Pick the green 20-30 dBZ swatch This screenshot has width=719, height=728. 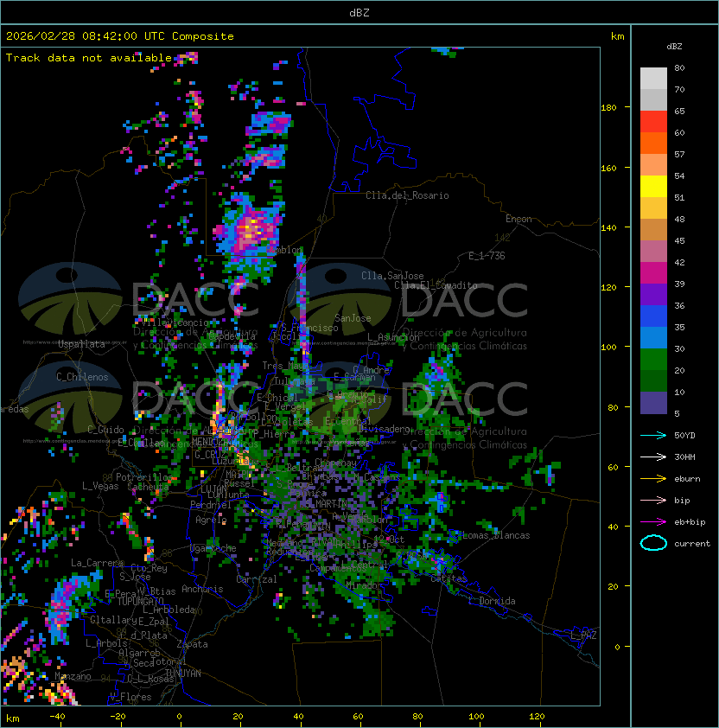pos(653,360)
